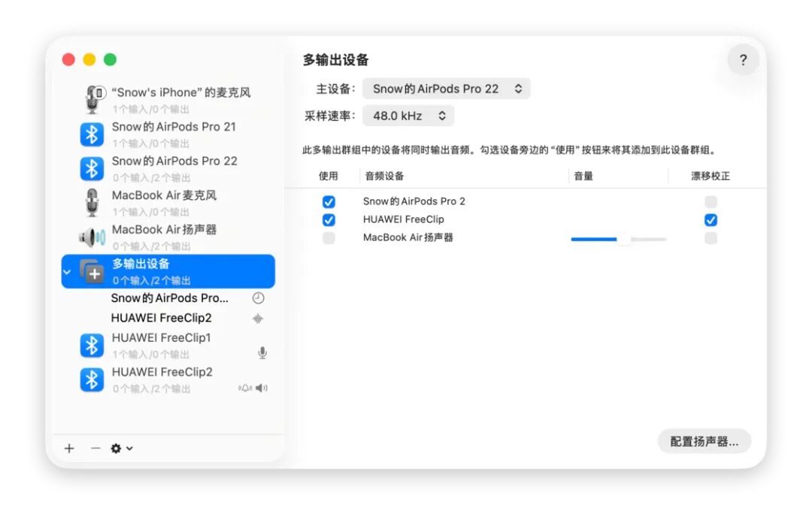
Task: Select the MacBook Air扬声器 speaker icon
Action: pyautogui.click(x=92, y=237)
